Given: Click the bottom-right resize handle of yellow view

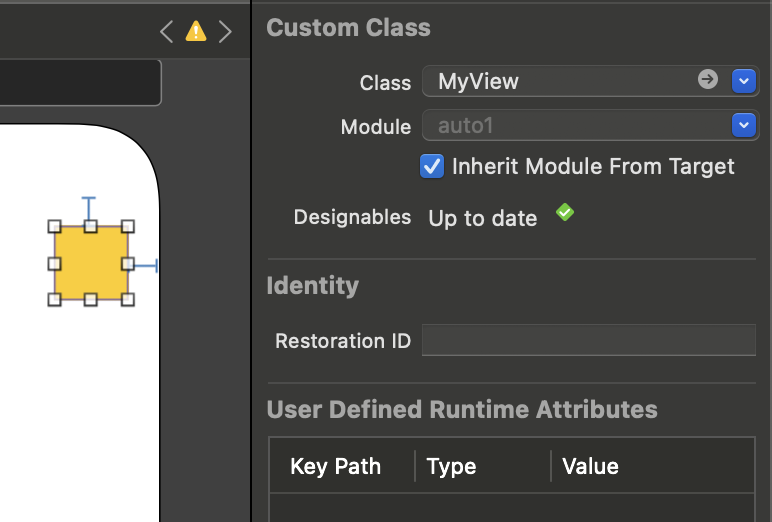Looking at the screenshot, I should [128, 299].
